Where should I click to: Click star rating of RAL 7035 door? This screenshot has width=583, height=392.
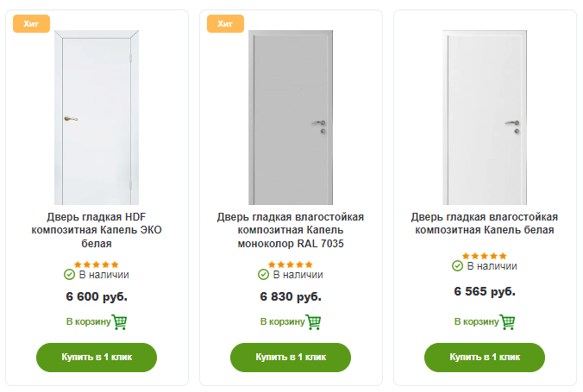point(291,264)
